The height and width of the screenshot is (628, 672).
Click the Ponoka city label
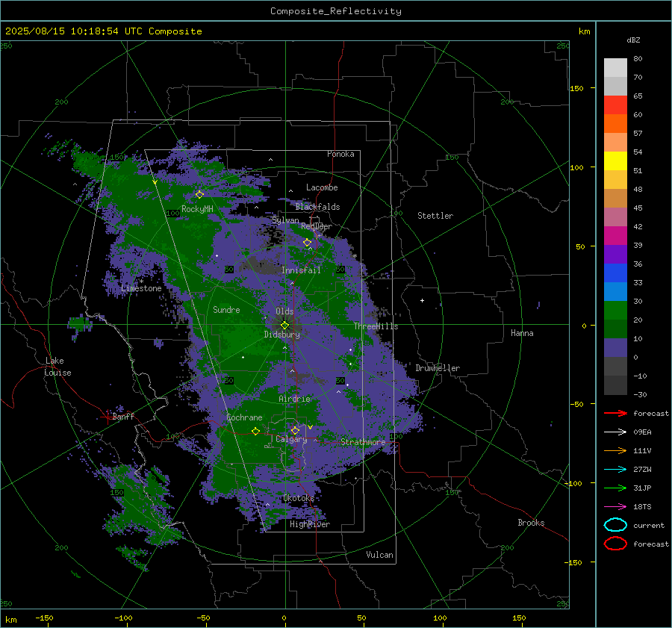(x=340, y=154)
